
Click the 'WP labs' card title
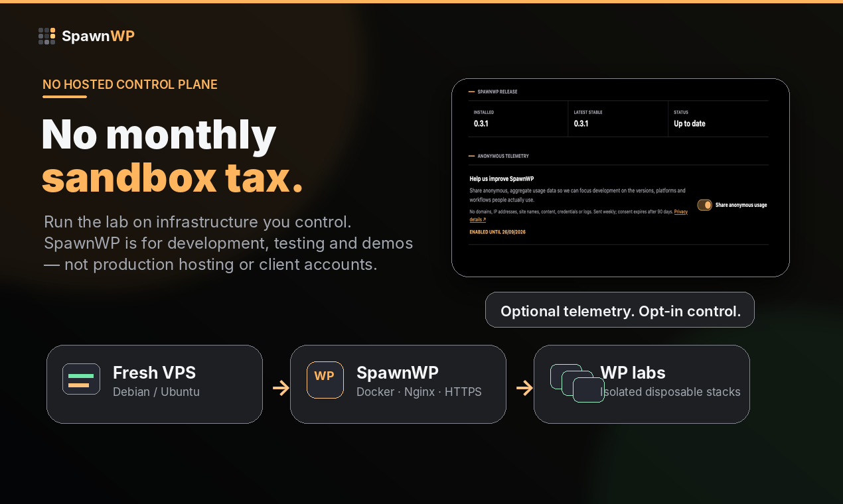point(633,373)
